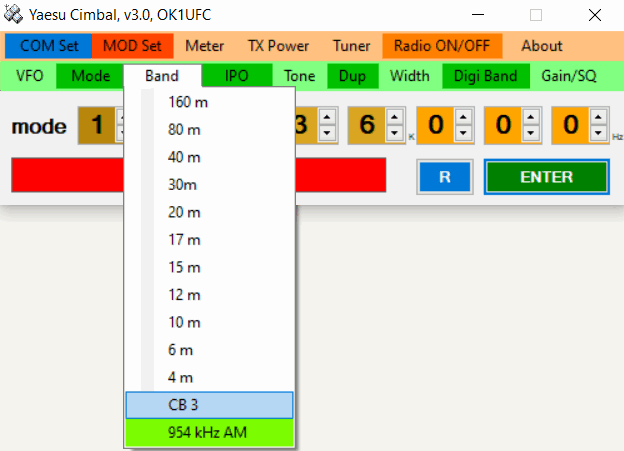The width and height of the screenshot is (624, 451).
Task: Open the MOD Set menu
Action: 132,46
